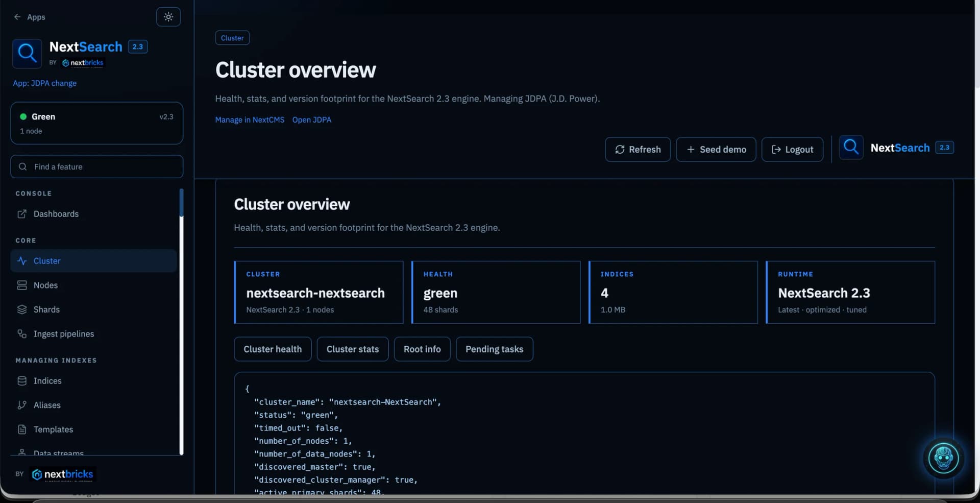Click the NextSearch magnifier logo in the header
This screenshot has height=503, width=980.
point(851,148)
